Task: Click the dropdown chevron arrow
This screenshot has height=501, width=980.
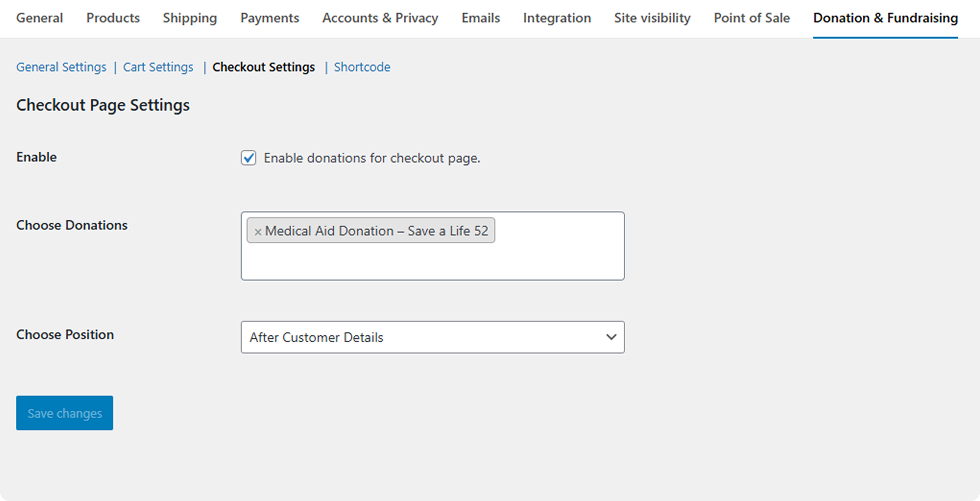Action: (611, 337)
